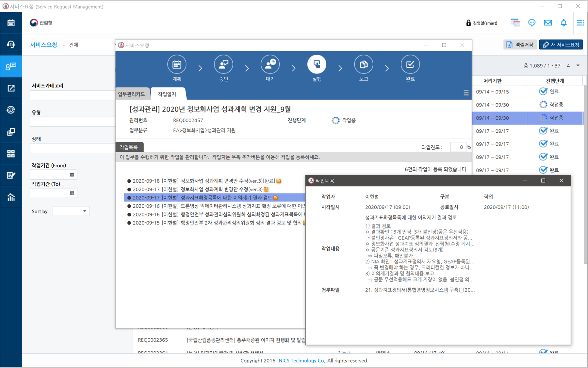Expand the 전체 filter dropdown
Screen dimensions: 588x368
pyautogui.click(x=88, y=45)
